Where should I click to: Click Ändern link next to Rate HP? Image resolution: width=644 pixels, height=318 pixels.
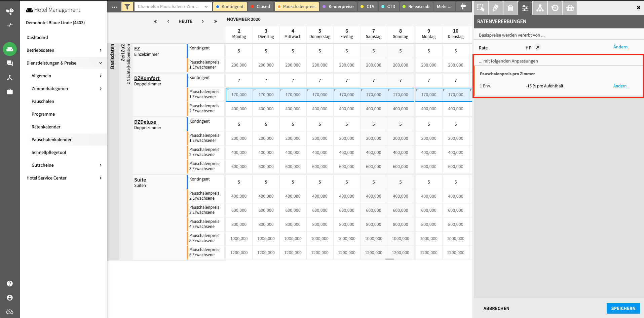click(620, 47)
